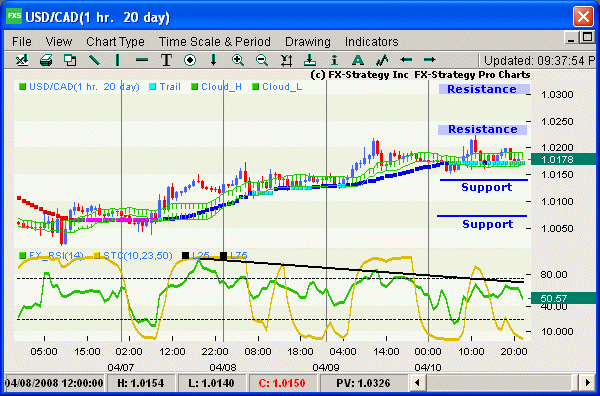The image size is (600, 396).
Task: Select the circle marker tool
Action: coord(190,60)
